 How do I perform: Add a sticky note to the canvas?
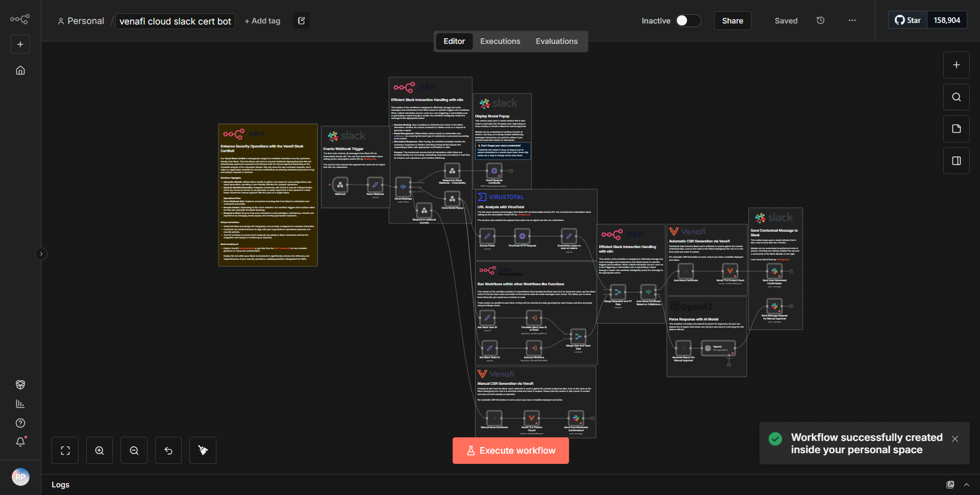click(957, 129)
